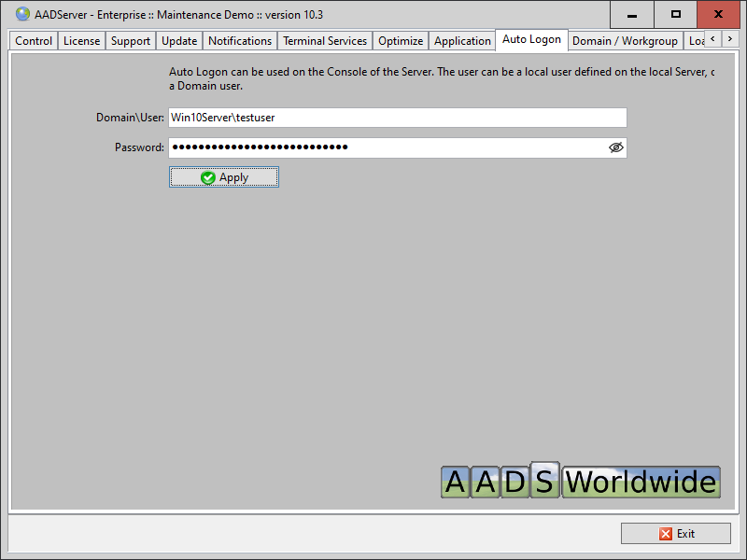Image resolution: width=747 pixels, height=560 pixels.
Task: Toggle password visibility eye icon
Action: [615, 147]
